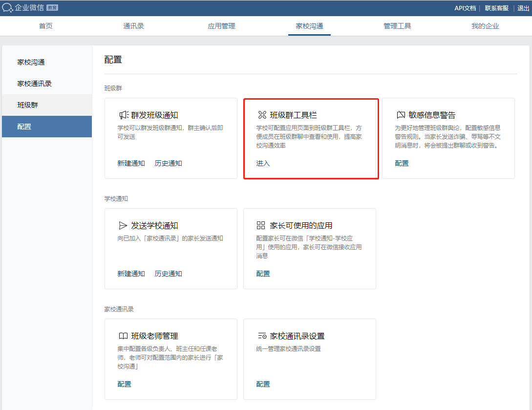Click the grid icon for 家长可使用的应用
The height and width of the screenshot is (410, 532).
pyautogui.click(x=260, y=225)
